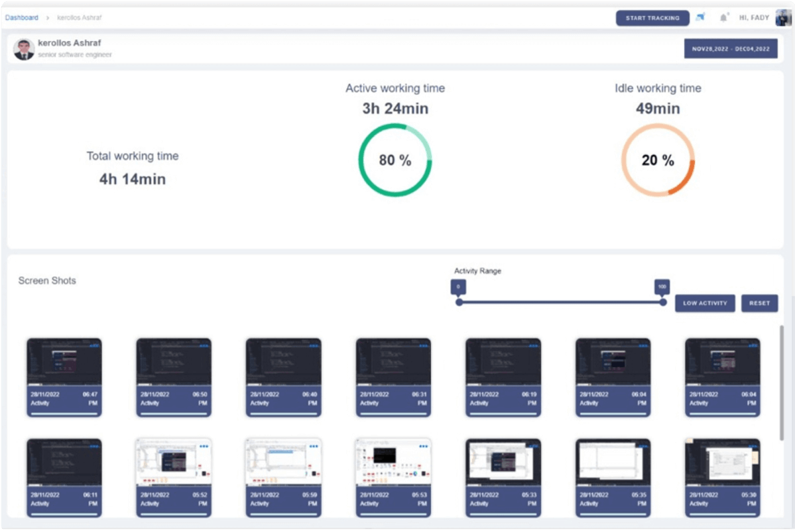
Task: Open the 06:19 PM screenshot thumbnail
Action: tap(503, 362)
